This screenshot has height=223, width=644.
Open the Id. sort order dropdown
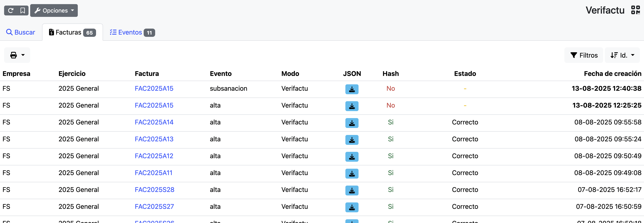pyautogui.click(x=622, y=55)
